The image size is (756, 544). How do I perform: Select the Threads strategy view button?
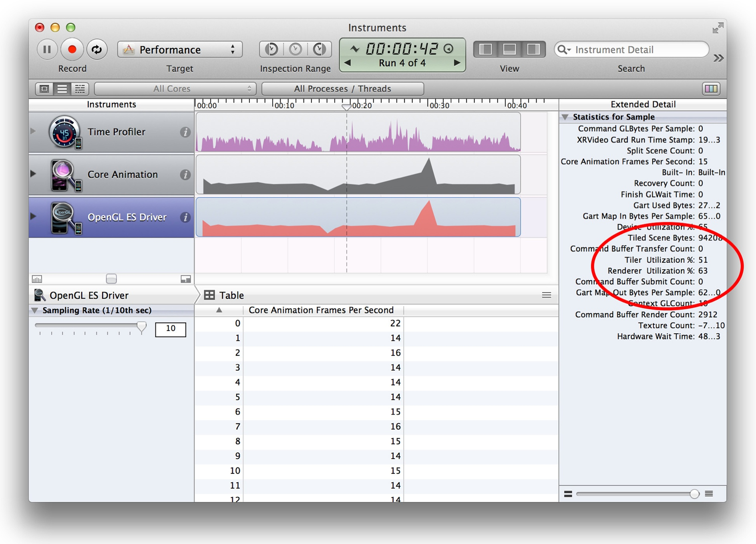(x=80, y=89)
